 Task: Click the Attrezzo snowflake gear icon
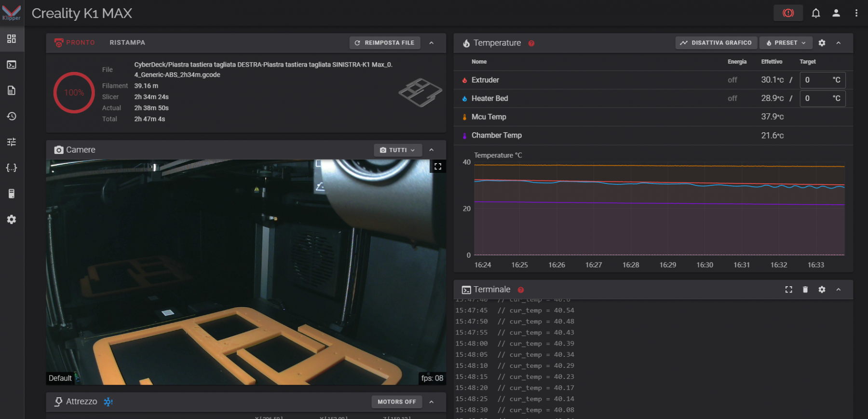(x=108, y=402)
